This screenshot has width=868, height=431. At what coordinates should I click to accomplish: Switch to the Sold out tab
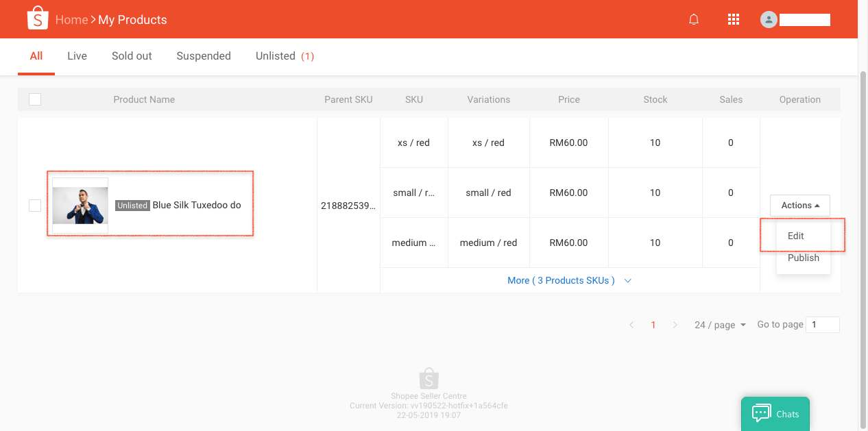pos(132,56)
